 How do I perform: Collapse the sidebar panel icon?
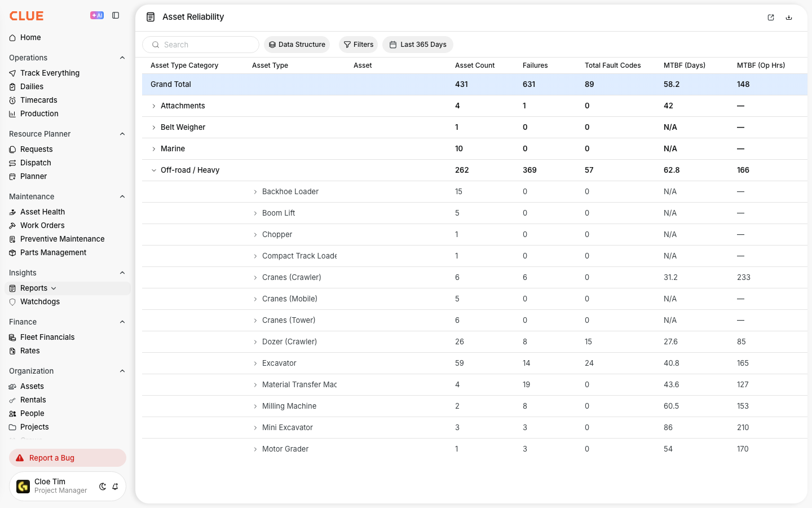pyautogui.click(x=116, y=16)
